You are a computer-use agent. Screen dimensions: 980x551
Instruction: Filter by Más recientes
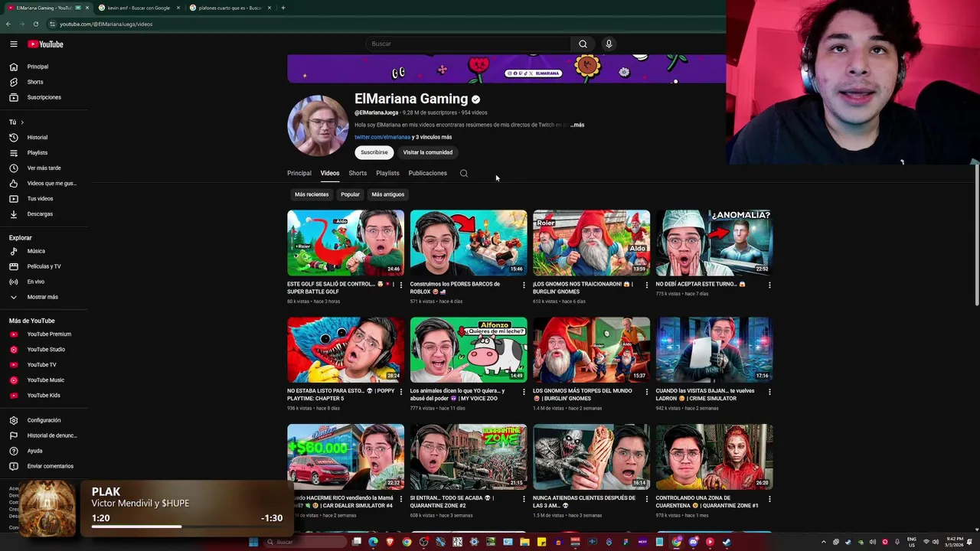(312, 194)
